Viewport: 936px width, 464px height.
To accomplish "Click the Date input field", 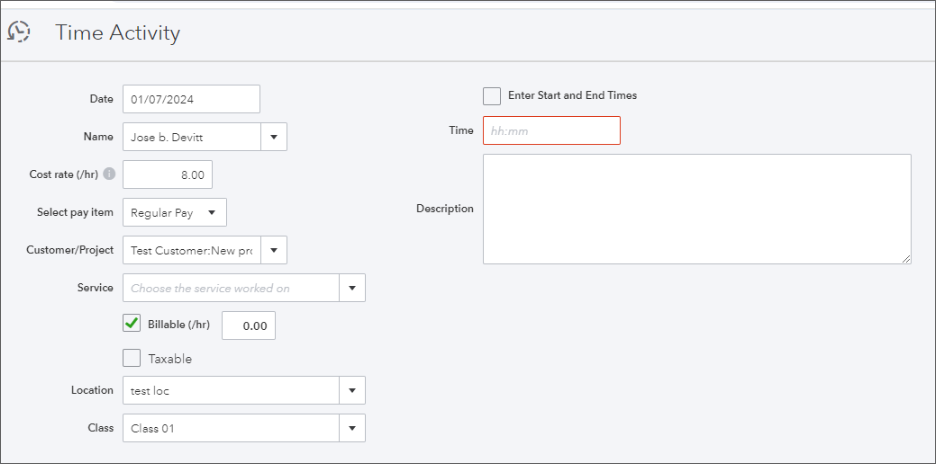I will pyautogui.click(x=191, y=99).
